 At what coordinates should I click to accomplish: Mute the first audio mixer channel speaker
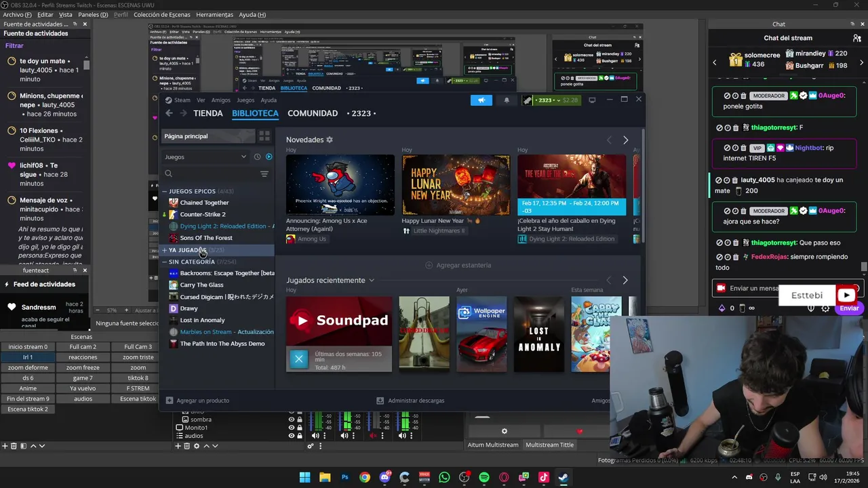point(315,436)
